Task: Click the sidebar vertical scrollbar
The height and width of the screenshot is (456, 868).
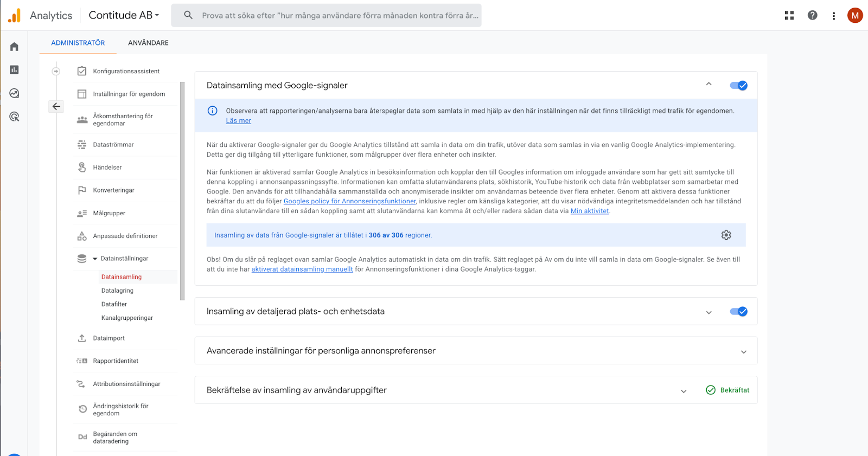Action: 182,191
